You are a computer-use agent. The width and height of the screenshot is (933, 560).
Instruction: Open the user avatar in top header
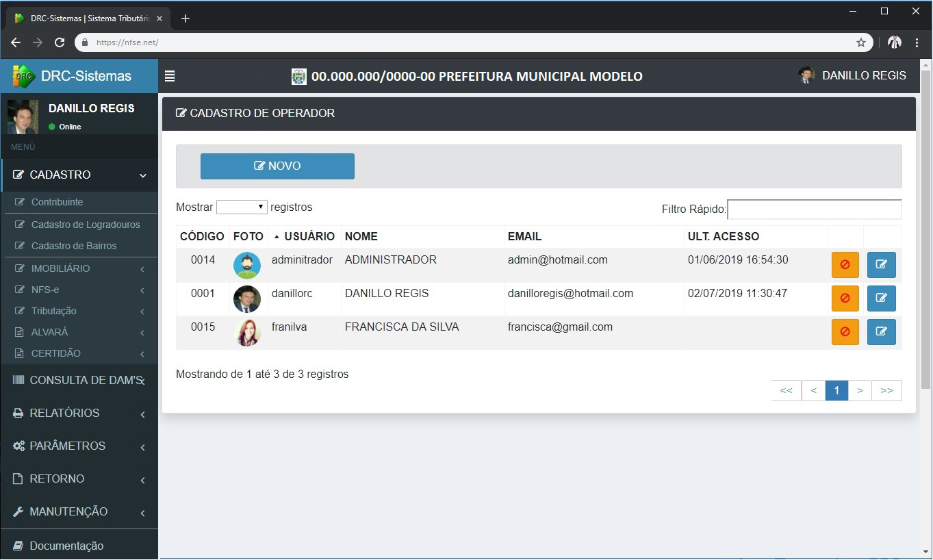[x=806, y=76]
